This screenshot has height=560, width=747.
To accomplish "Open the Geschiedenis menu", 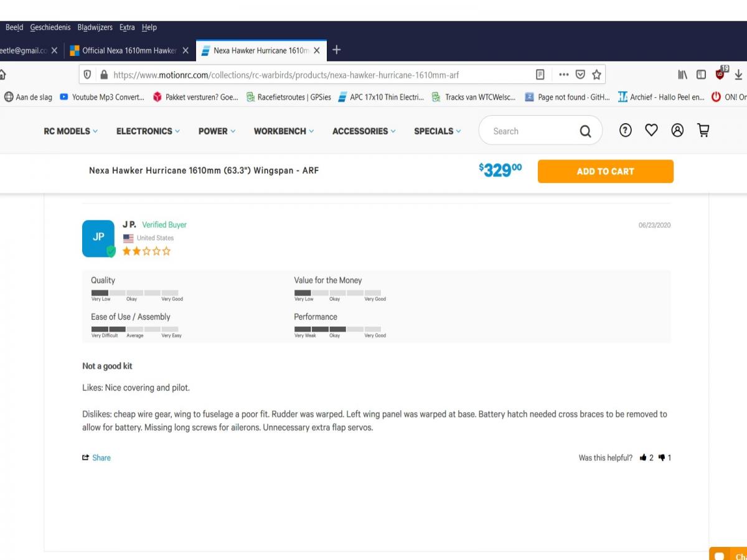I will click(50, 27).
